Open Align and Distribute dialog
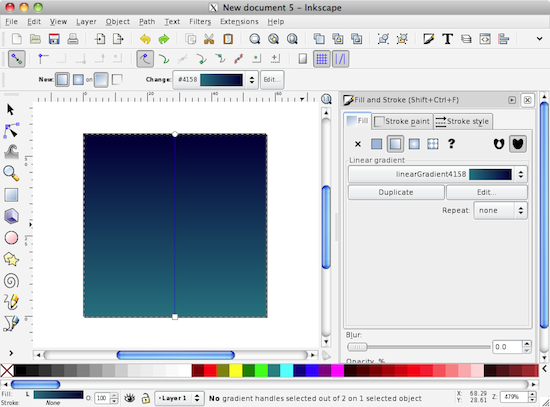Image resolution: width=550 pixels, height=407 pixels. pos(504,39)
